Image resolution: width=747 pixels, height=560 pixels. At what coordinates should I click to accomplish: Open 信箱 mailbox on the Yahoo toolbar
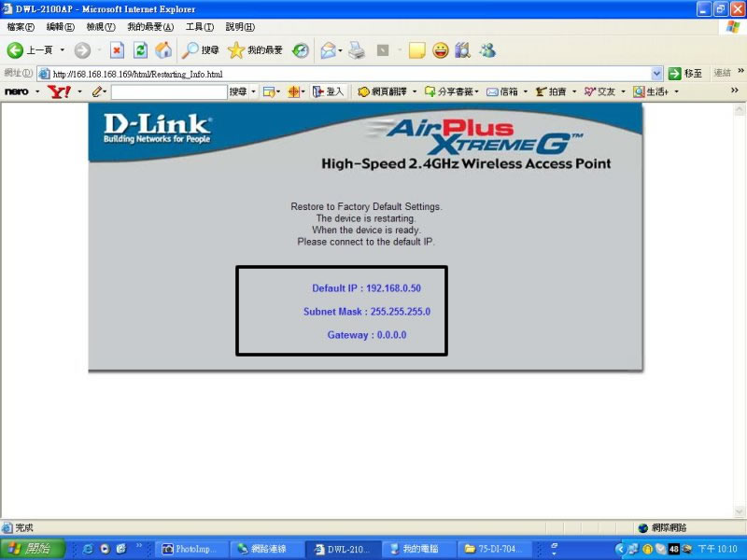tap(502, 91)
